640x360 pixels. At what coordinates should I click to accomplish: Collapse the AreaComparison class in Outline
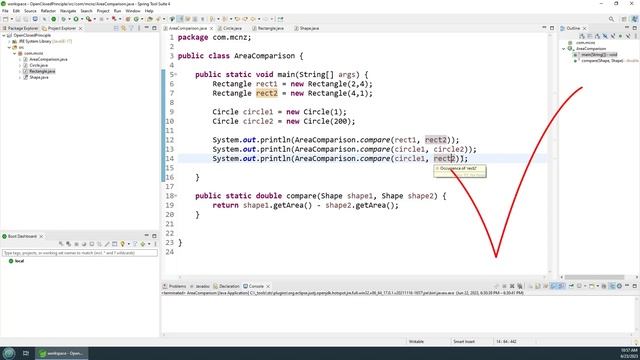pos(564,49)
